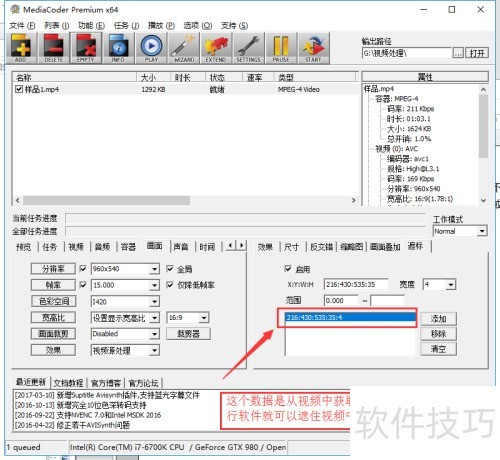Toggle the 帧率 enable checkbox

click(x=83, y=284)
